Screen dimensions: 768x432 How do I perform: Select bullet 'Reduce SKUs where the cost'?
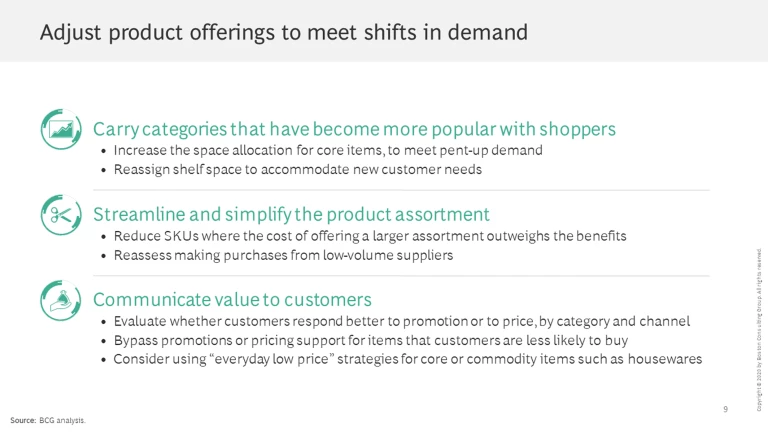[370, 236]
